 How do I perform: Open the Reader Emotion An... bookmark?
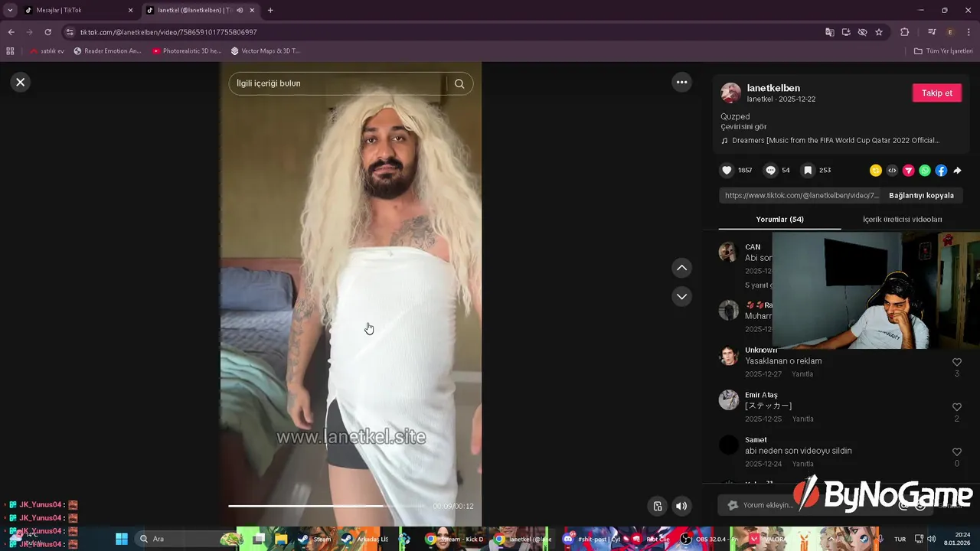(x=108, y=51)
